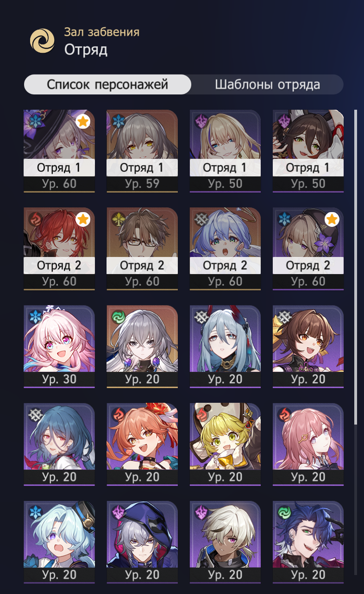Pick the green-eyed dark blue-haired character
This screenshot has height=594, width=364.
point(308,542)
